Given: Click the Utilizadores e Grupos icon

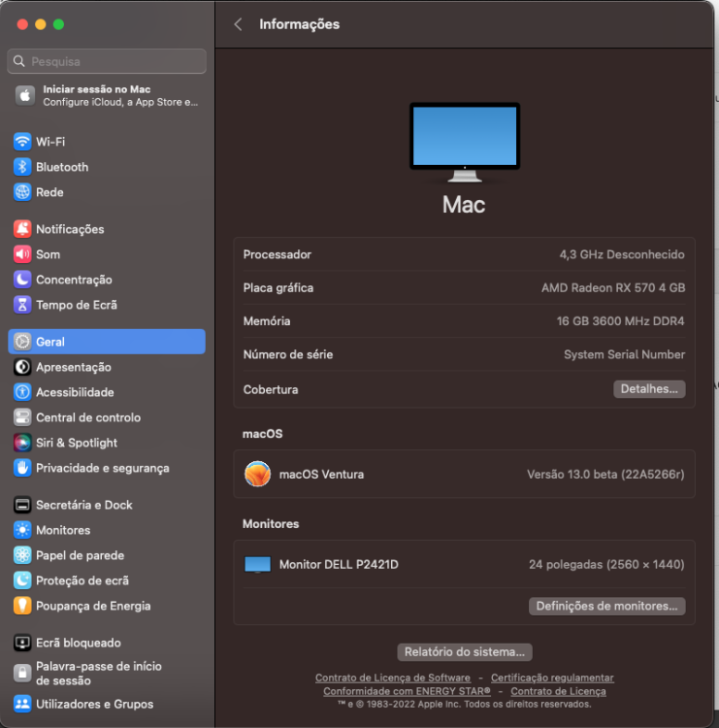Looking at the screenshot, I should coord(22,704).
